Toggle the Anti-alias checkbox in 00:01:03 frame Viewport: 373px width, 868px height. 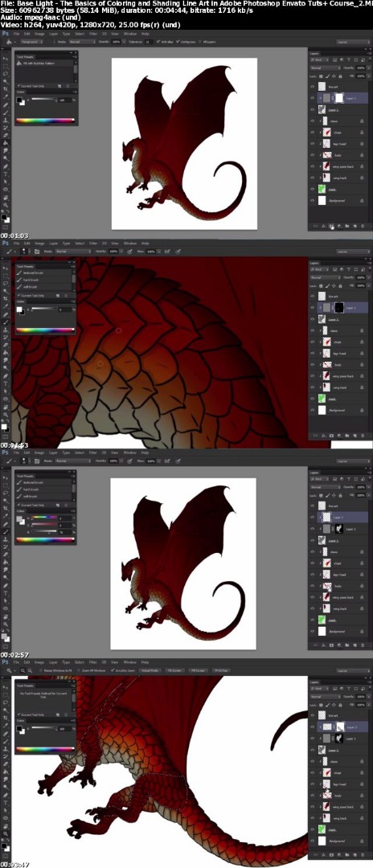(x=159, y=42)
